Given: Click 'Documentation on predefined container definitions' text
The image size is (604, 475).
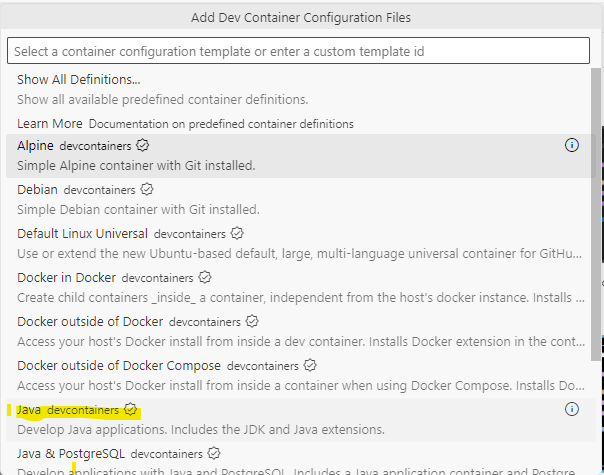Looking at the screenshot, I should point(221,124).
